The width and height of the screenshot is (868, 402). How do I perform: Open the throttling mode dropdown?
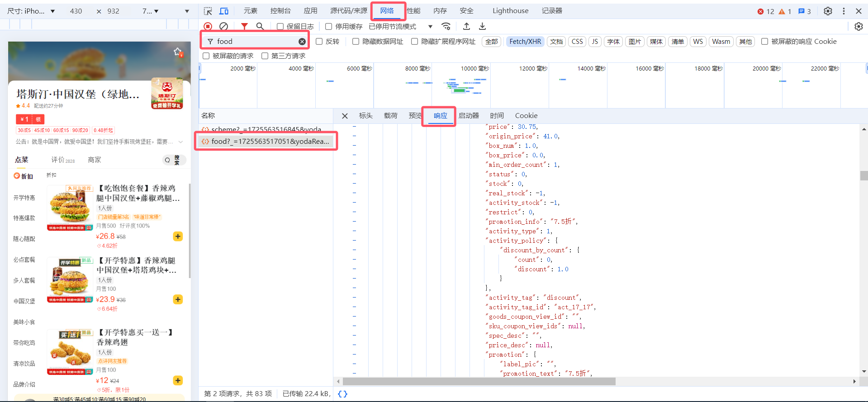pyautogui.click(x=430, y=27)
